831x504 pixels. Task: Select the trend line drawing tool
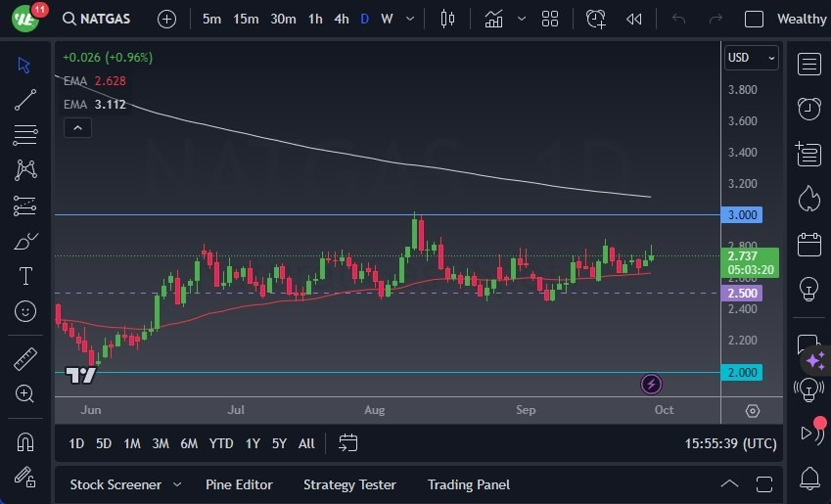coord(25,99)
